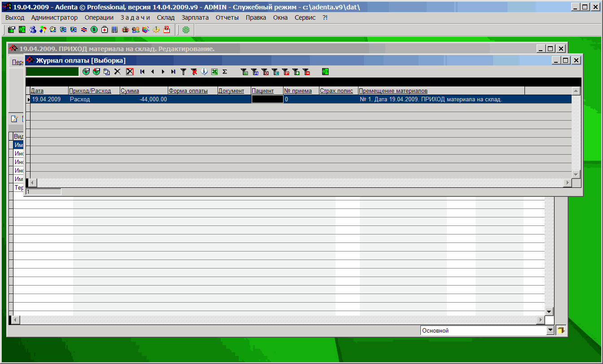
Task: Remove filter using funnel with red cross
Action: [194, 71]
